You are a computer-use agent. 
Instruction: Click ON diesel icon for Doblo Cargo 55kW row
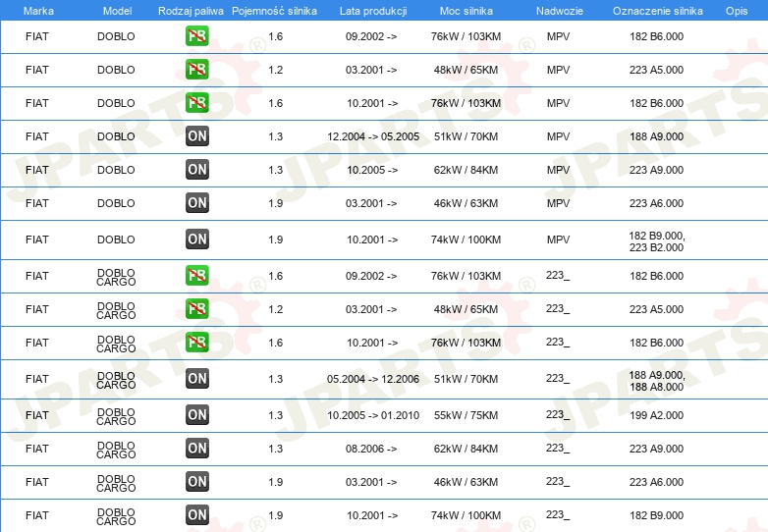pyautogui.click(x=196, y=415)
